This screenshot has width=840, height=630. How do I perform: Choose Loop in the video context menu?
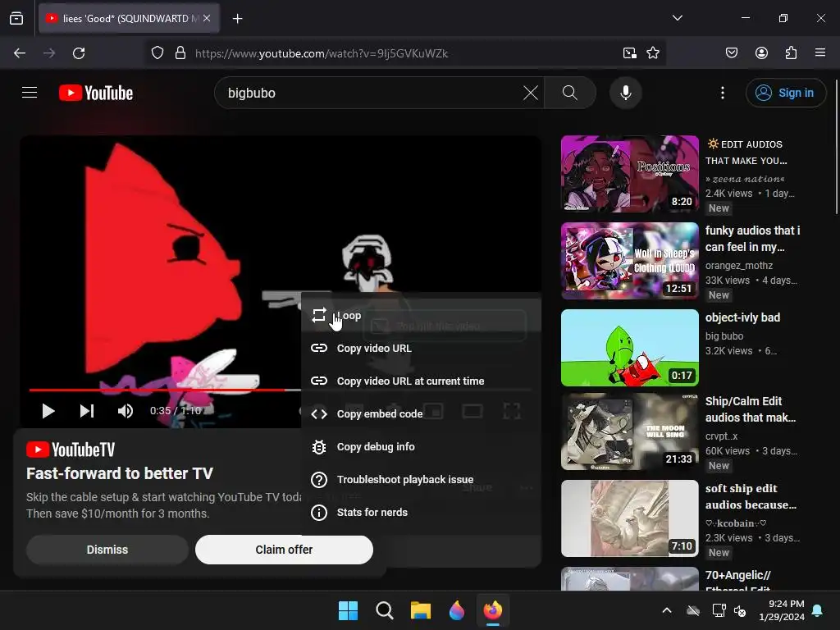421,316
